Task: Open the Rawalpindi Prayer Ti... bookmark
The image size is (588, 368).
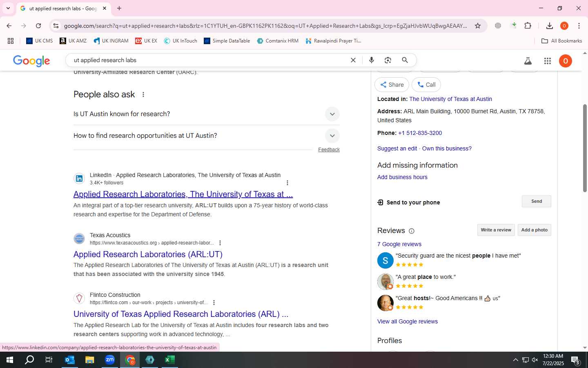Action: click(x=333, y=41)
